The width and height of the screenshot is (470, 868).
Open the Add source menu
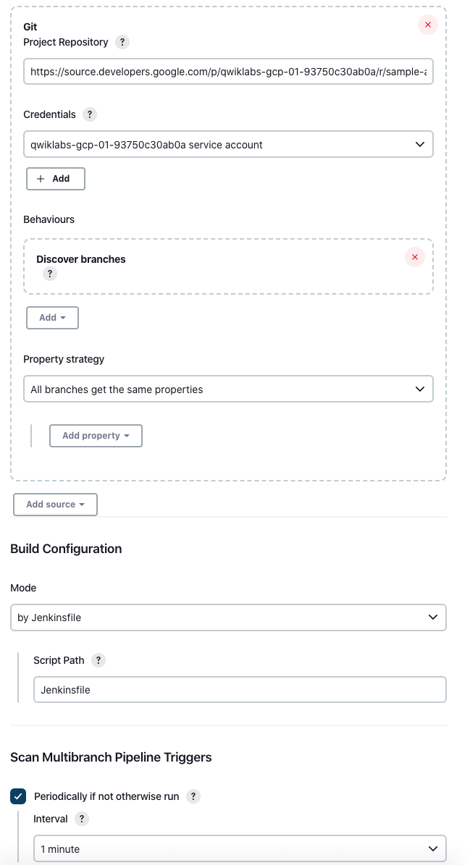coord(55,505)
